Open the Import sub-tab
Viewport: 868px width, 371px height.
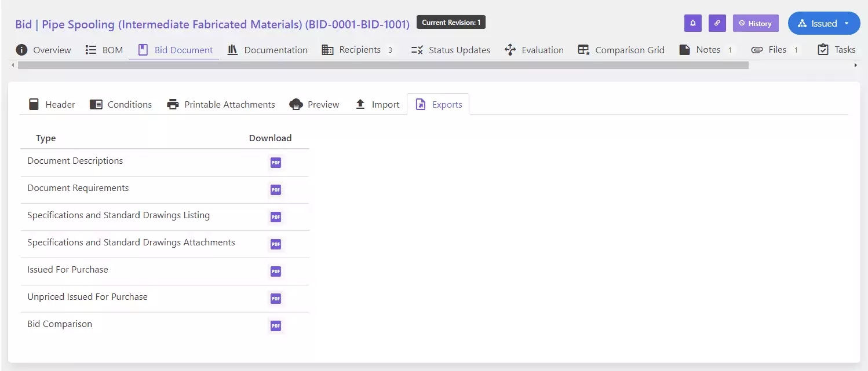pyautogui.click(x=377, y=104)
